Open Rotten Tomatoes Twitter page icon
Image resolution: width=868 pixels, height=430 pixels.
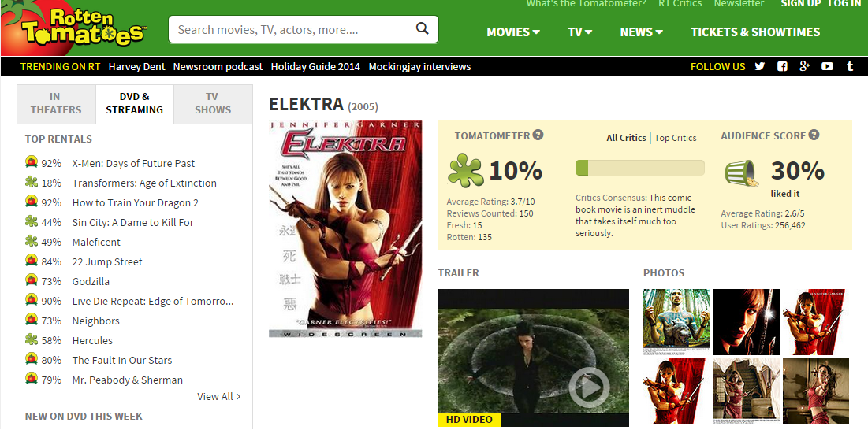(x=759, y=66)
